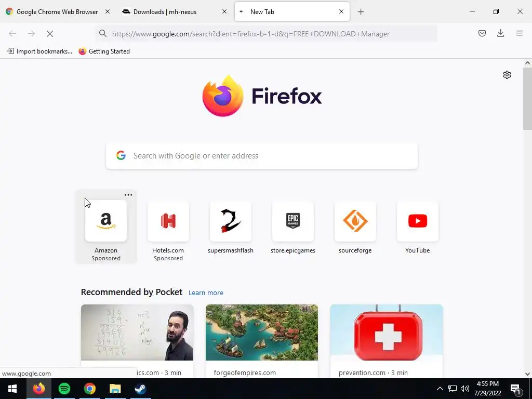Screen dimensions: 532x399
Task: Open new tab personalize gear icon
Action: (x=507, y=75)
